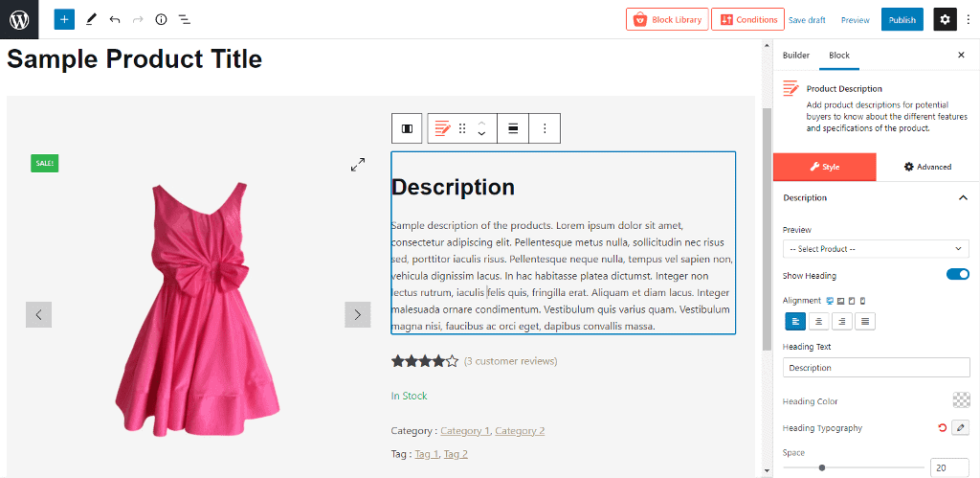
Task: Collapse the Description panel section
Action: point(962,198)
